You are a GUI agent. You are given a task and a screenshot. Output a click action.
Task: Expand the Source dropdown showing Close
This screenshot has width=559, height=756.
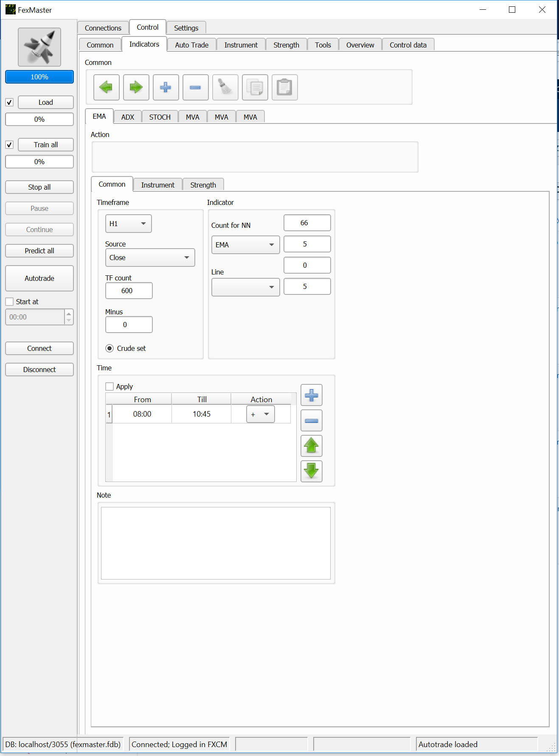[150, 258]
